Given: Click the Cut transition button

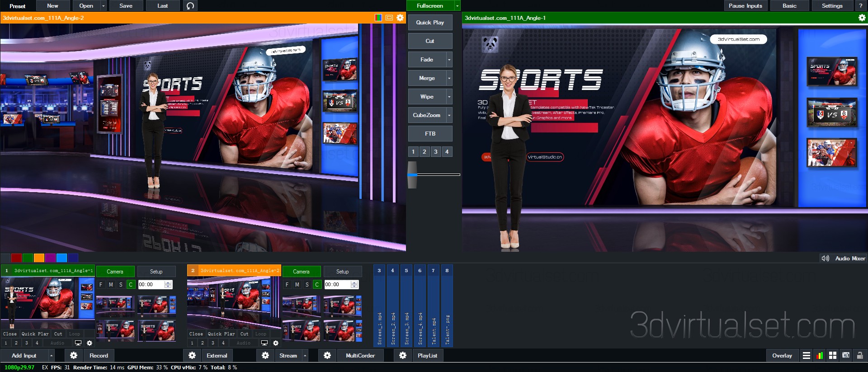Looking at the screenshot, I should [430, 41].
